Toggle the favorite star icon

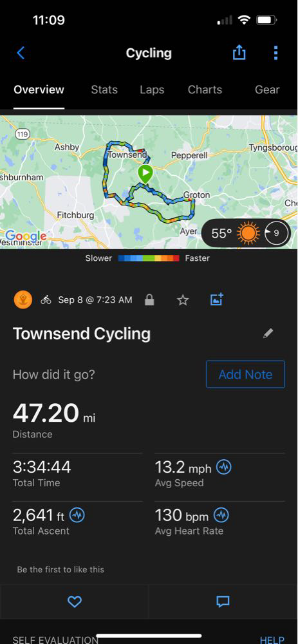tap(183, 300)
